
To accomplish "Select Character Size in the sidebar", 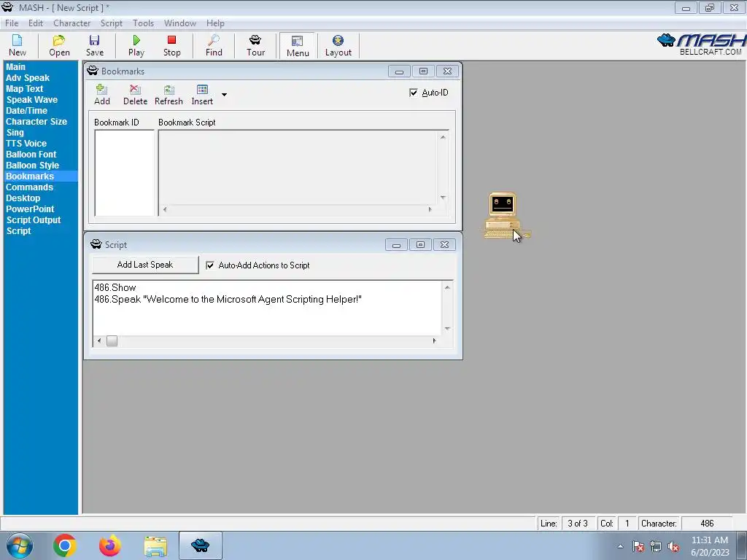I will pyautogui.click(x=36, y=122).
